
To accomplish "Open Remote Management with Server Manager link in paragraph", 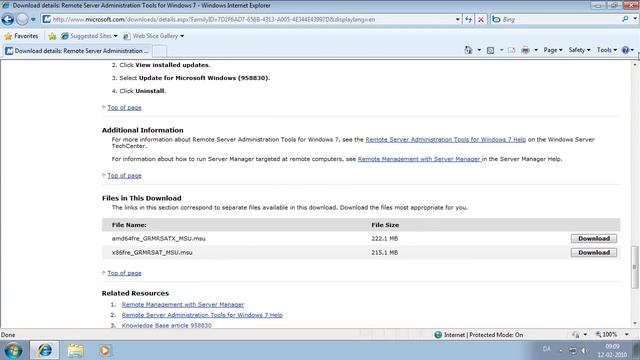I will pos(419,159).
